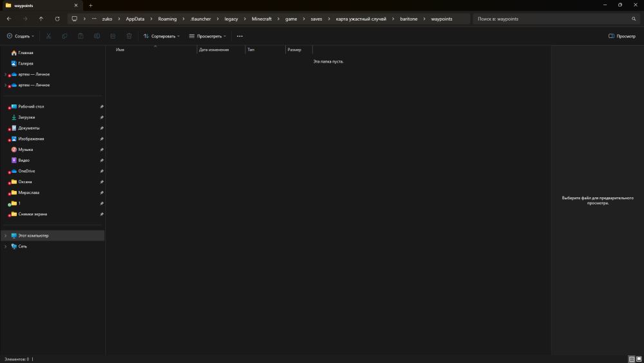The width and height of the screenshot is (644, 363).
Task: Go to .tlauncher in breadcrumb
Action: coord(200,19)
